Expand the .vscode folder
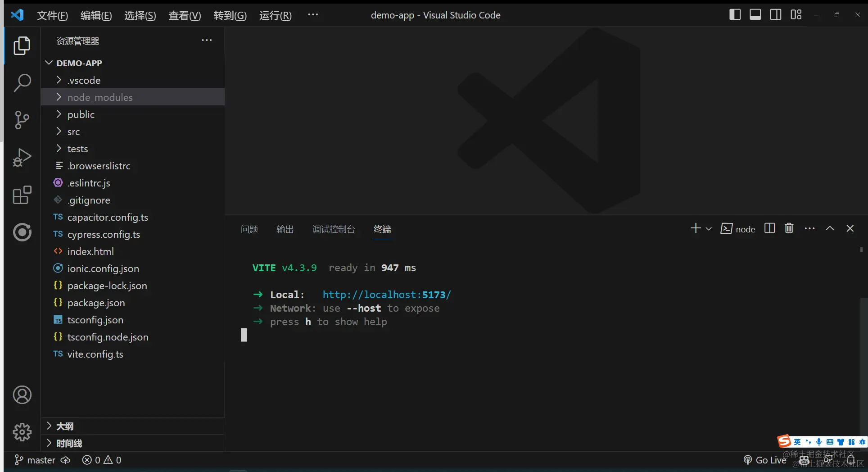The height and width of the screenshot is (472, 868). pyautogui.click(x=133, y=80)
